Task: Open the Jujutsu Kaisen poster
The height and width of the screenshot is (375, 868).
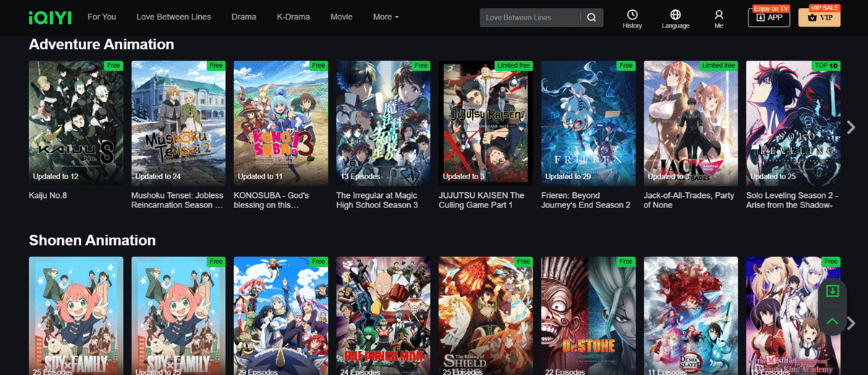Action: [x=485, y=123]
